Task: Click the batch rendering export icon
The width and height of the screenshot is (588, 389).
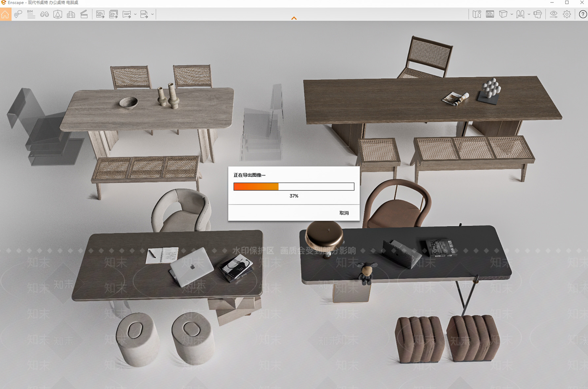Action: [114, 14]
